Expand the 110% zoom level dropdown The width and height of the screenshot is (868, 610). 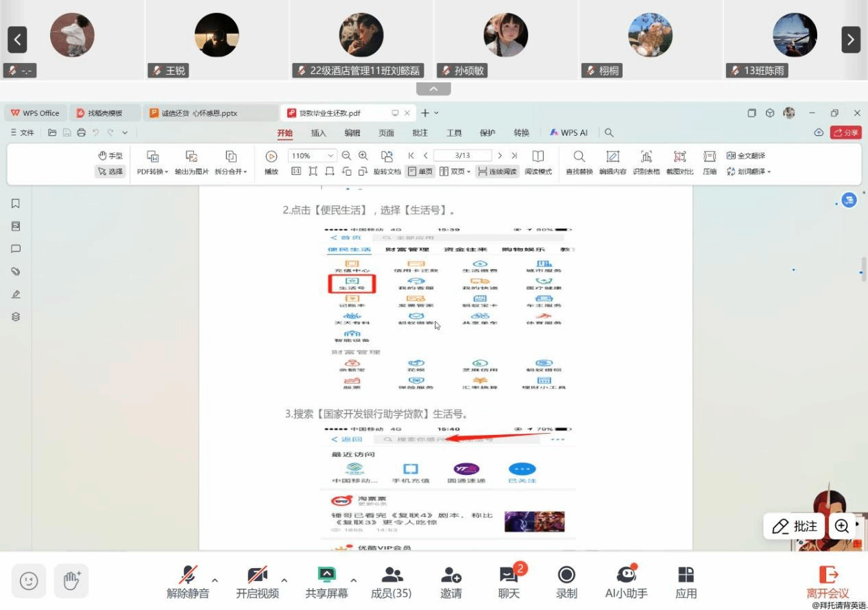pos(332,156)
